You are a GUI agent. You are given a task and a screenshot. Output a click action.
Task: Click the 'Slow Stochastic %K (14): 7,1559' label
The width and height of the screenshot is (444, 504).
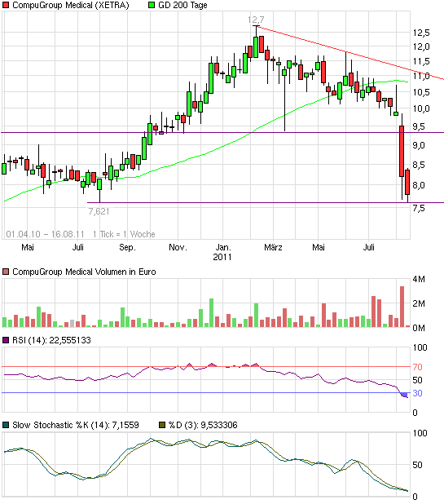(x=76, y=425)
